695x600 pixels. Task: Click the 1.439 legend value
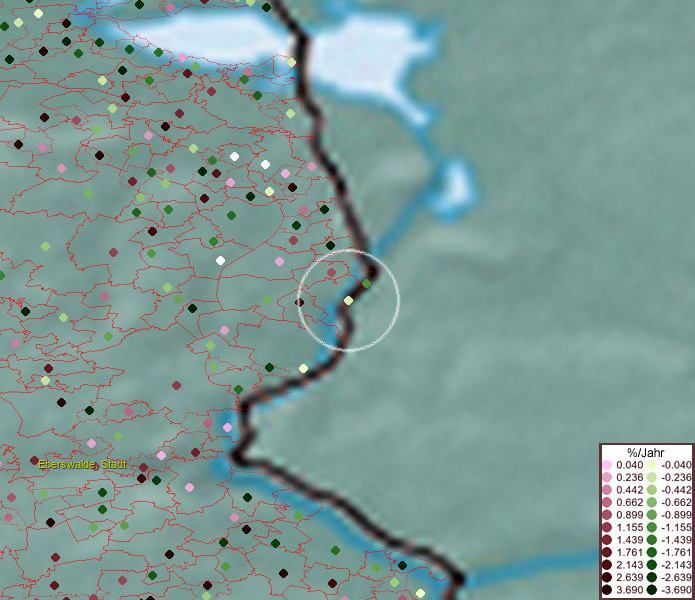630,540
